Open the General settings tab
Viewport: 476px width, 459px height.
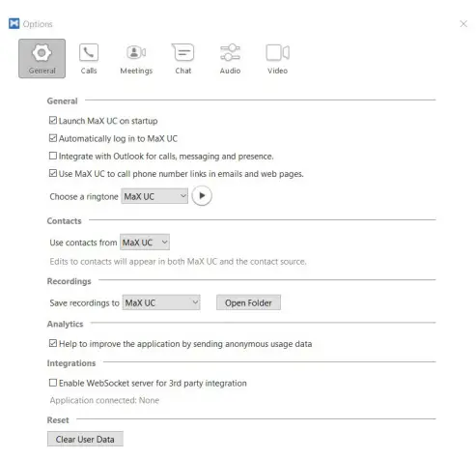[42, 58]
